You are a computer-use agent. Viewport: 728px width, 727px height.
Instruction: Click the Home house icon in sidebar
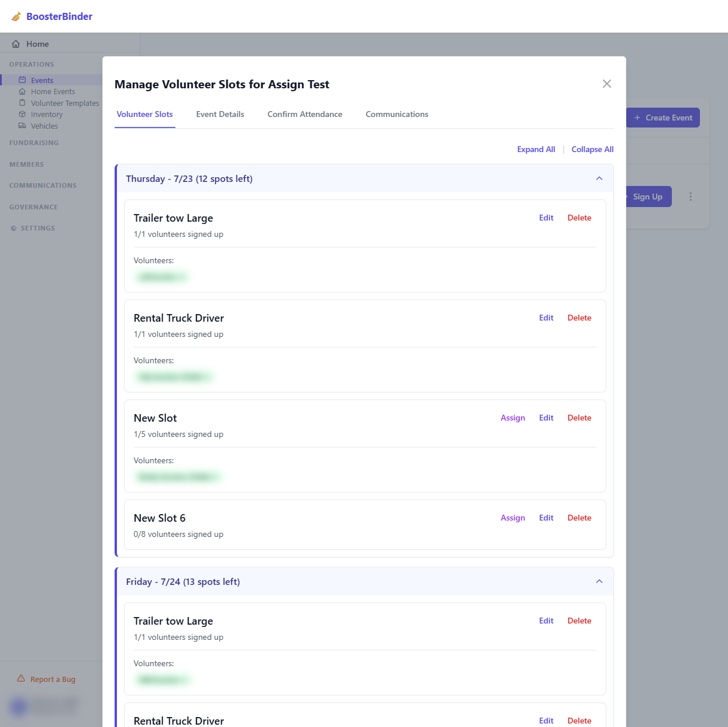(x=16, y=44)
